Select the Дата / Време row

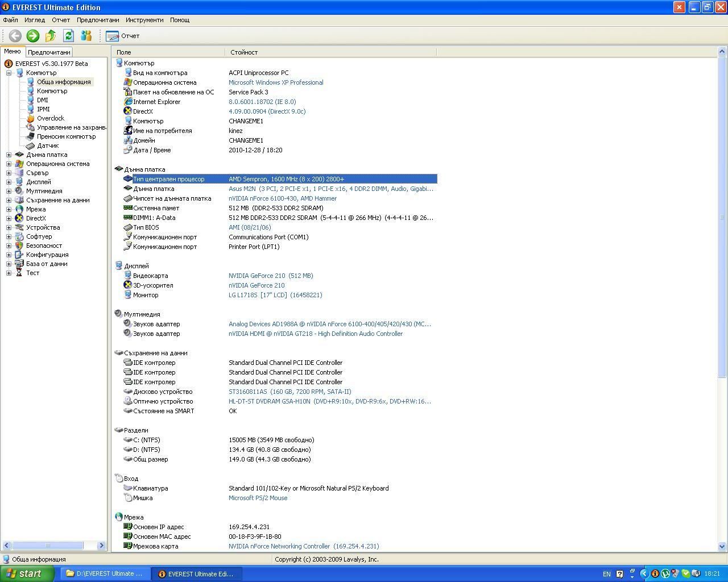pos(280,150)
